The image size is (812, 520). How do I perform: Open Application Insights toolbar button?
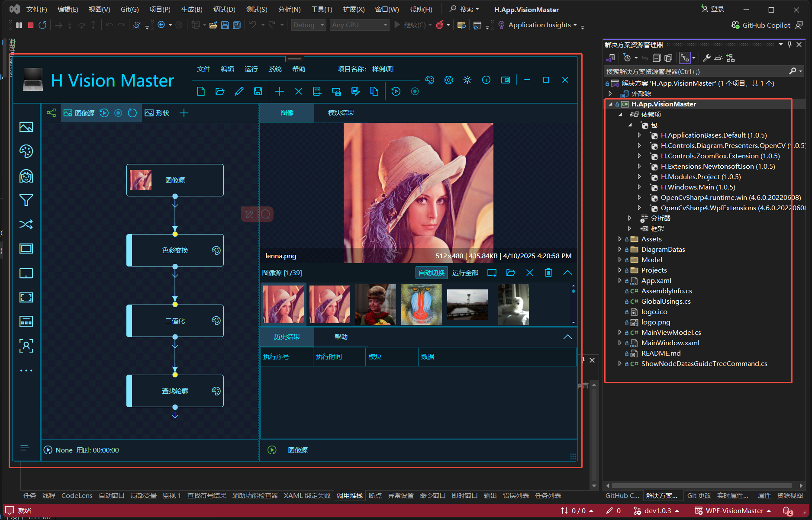click(x=537, y=25)
